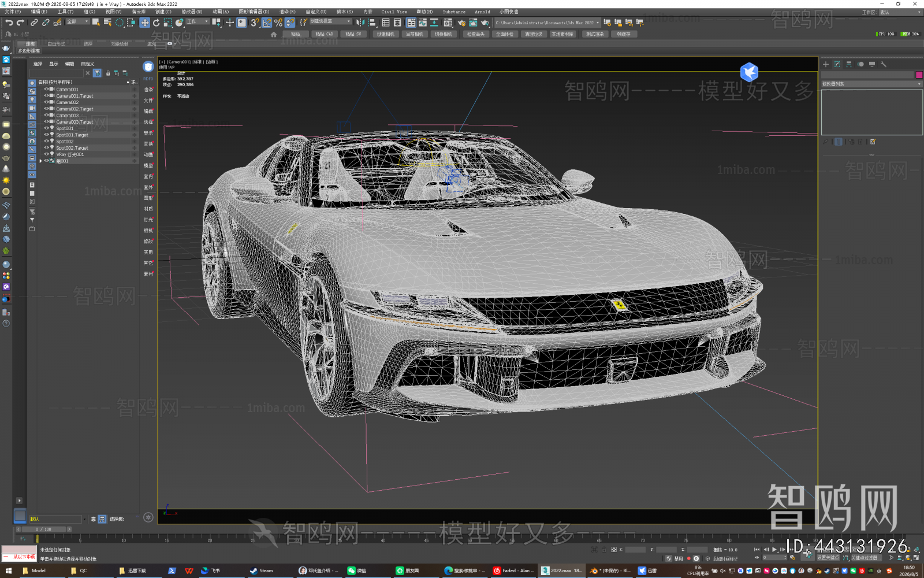
Task: Hide Spot001 using its eye icon
Action: pyautogui.click(x=46, y=128)
